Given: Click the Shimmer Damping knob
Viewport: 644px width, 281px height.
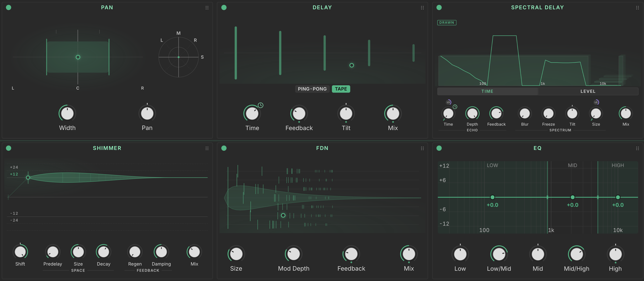Looking at the screenshot, I should point(161,252).
